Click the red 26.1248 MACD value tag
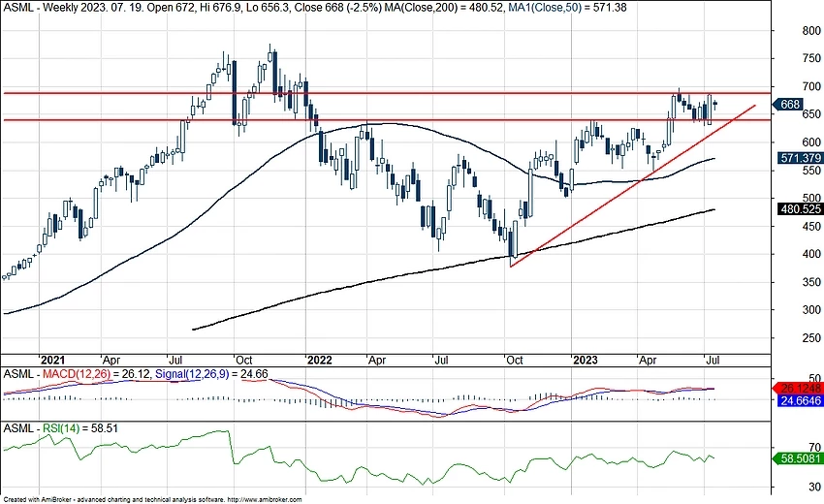Image resolution: width=824 pixels, height=504 pixels. pos(800,388)
